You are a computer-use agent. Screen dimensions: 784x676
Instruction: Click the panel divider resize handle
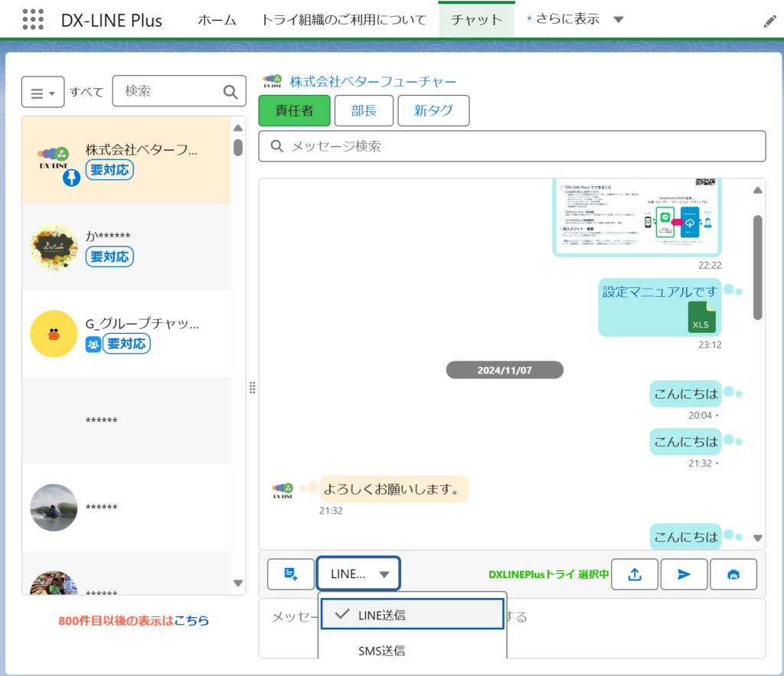(x=252, y=389)
